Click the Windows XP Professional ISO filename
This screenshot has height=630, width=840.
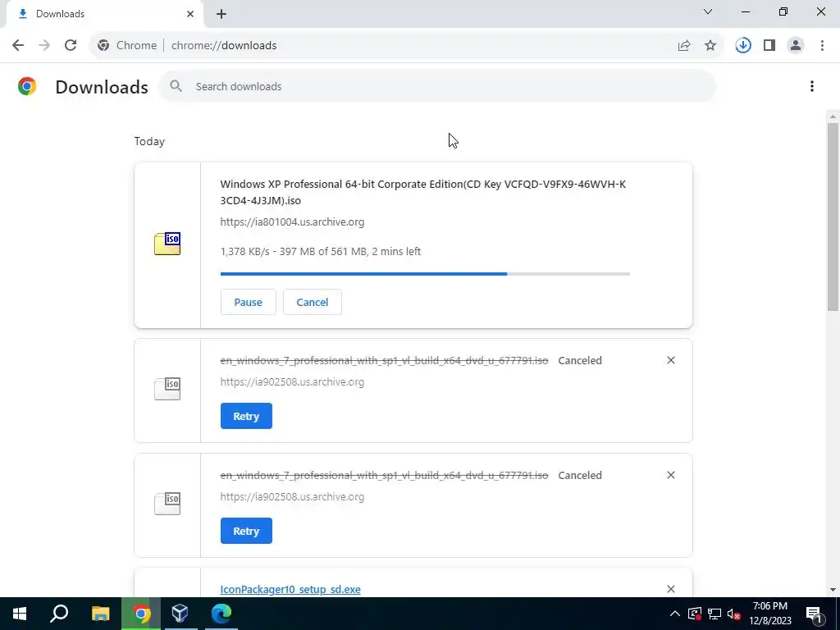[x=422, y=192]
